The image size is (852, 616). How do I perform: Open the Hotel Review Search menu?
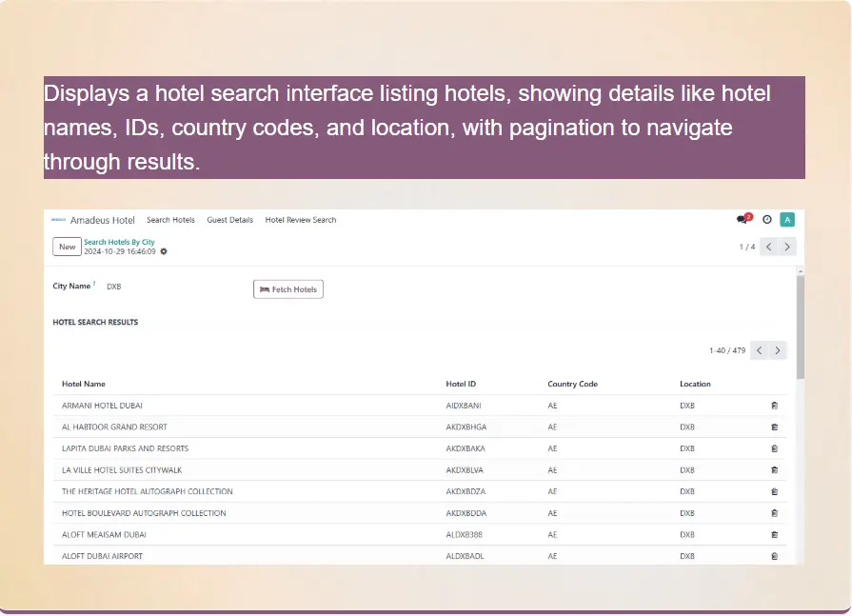pos(301,220)
